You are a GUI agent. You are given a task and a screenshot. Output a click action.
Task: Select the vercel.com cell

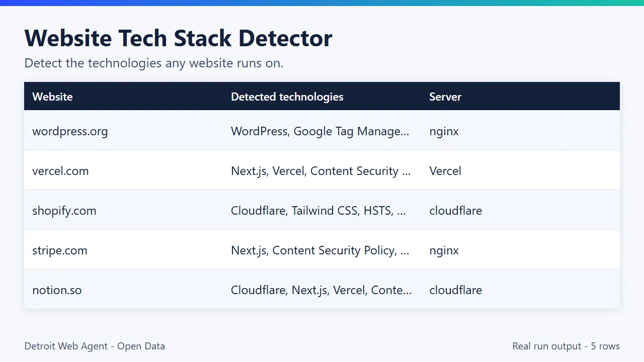point(123,171)
